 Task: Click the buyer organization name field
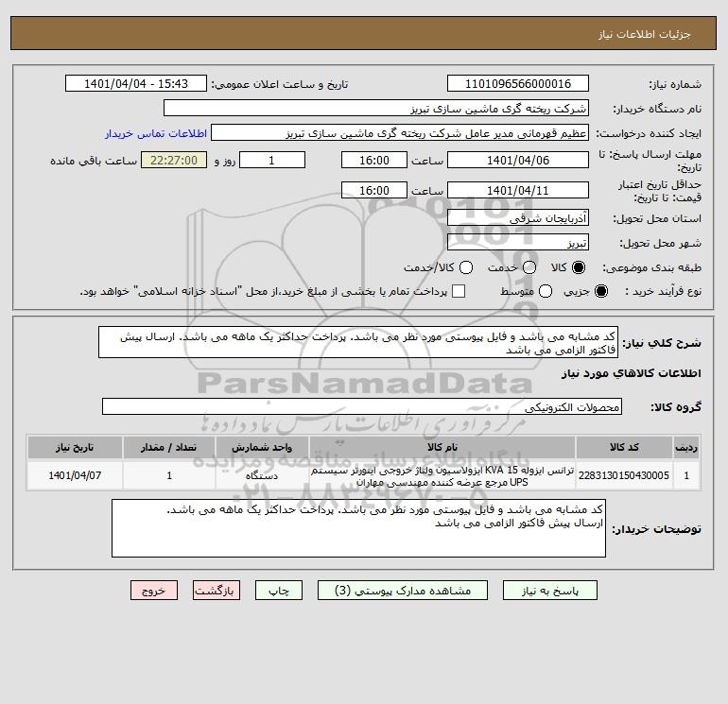tap(376, 108)
